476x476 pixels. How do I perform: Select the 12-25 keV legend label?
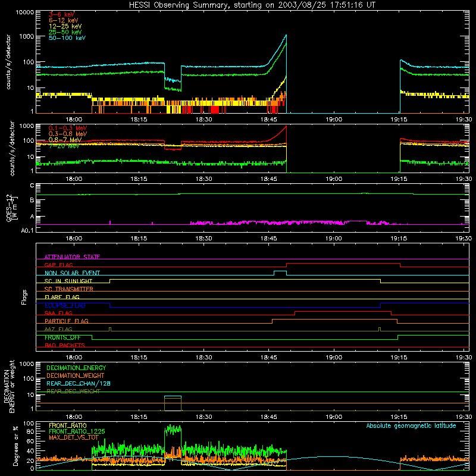65,26
